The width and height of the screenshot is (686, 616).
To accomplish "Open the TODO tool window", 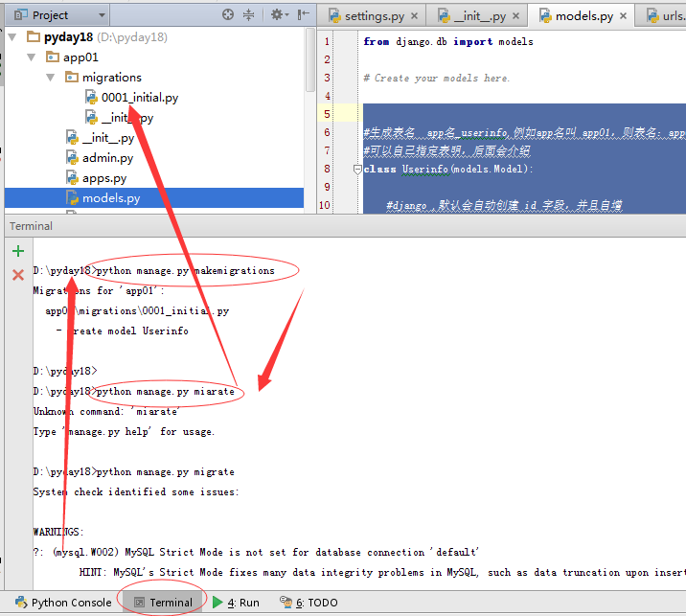I will [309, 603].
